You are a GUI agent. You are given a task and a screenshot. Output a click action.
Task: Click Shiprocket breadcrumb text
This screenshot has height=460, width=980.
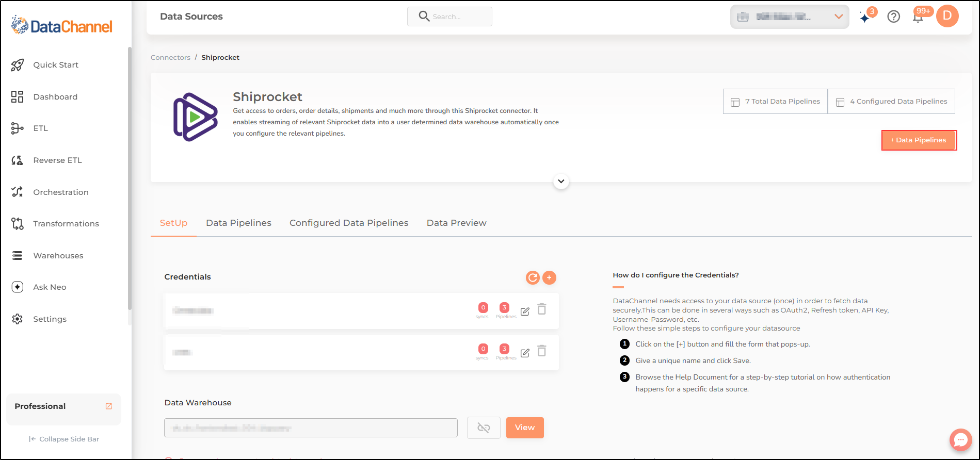coord(220,58)
